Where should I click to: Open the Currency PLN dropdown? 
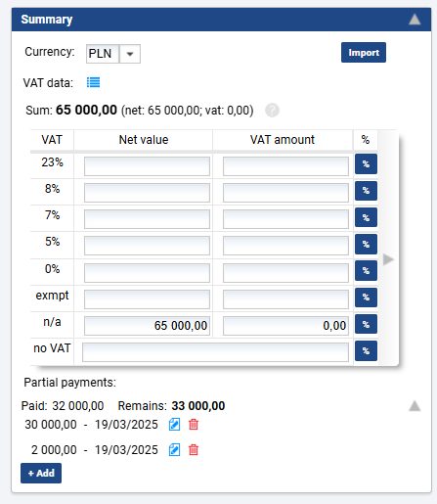[130, 54]
